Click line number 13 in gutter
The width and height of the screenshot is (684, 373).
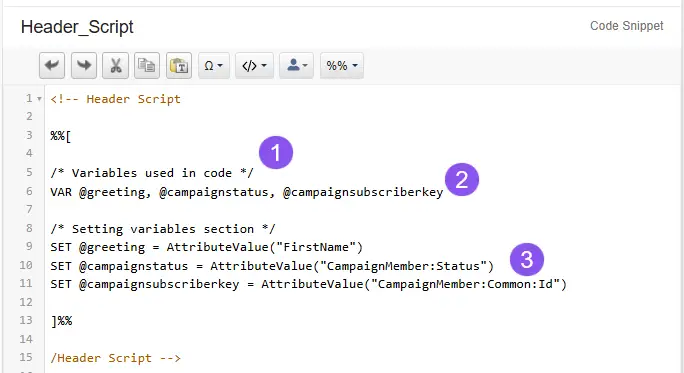click(26, 320)
